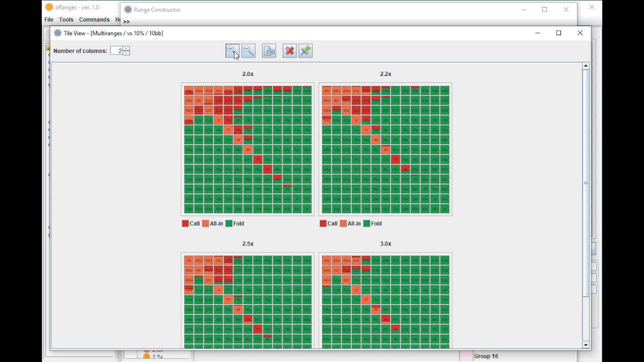Select the 22 cell in the 2.0x grid
Viewport: 644px width, 362px height.
tap(307, 209)
